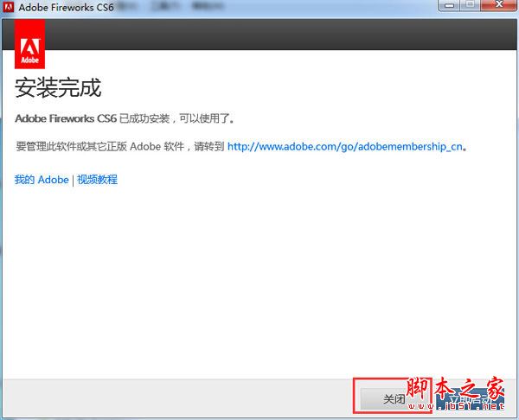Maximize the Adobe Fireworks CS6 installer window
Screen dimensions: 519x420
point(470,5)
